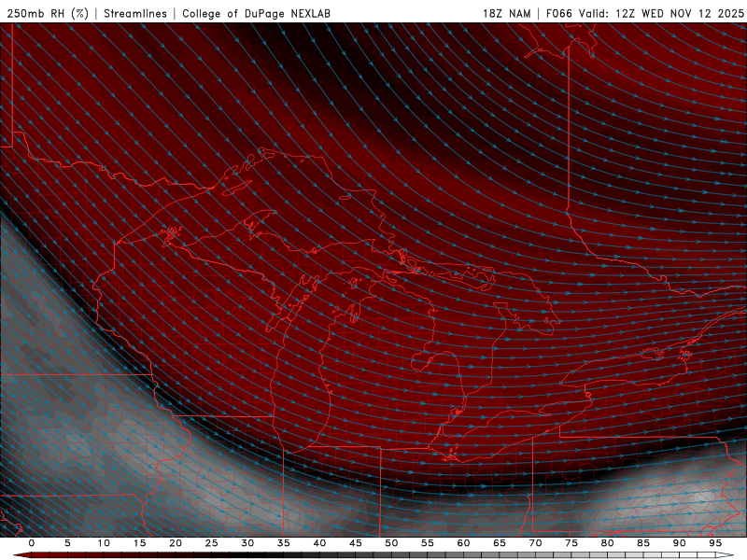The image size is (747, 560).
Task: Select the 40 tick label on the color scale
Action: point(319,543)
